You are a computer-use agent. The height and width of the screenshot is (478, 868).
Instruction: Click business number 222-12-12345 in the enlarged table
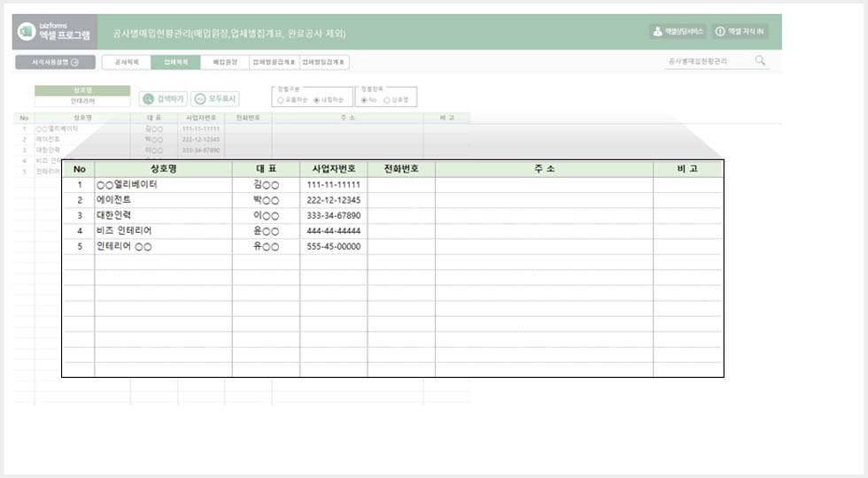coord(334,200)
